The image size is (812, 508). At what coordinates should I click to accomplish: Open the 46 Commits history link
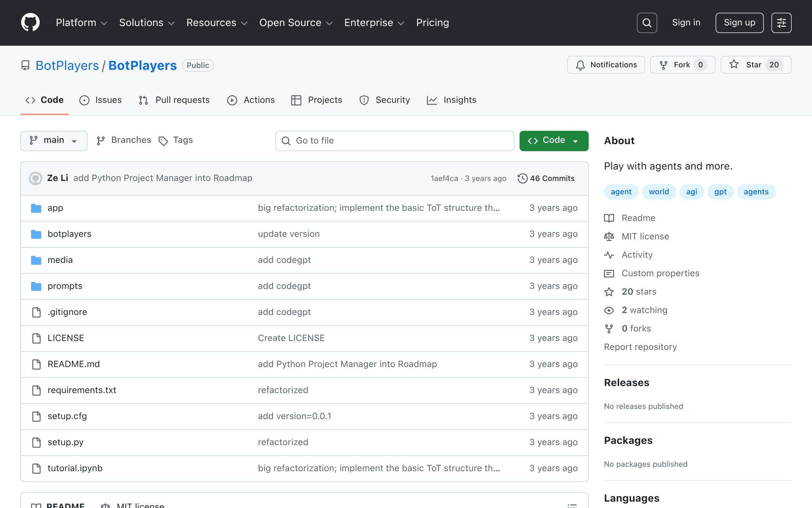tap(546, 178)
